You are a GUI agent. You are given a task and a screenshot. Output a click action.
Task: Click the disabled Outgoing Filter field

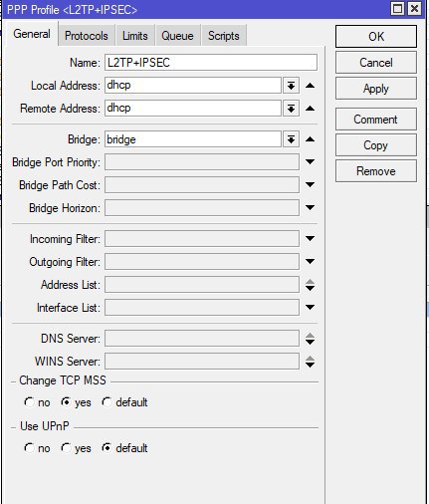click(x=202, y=262)
